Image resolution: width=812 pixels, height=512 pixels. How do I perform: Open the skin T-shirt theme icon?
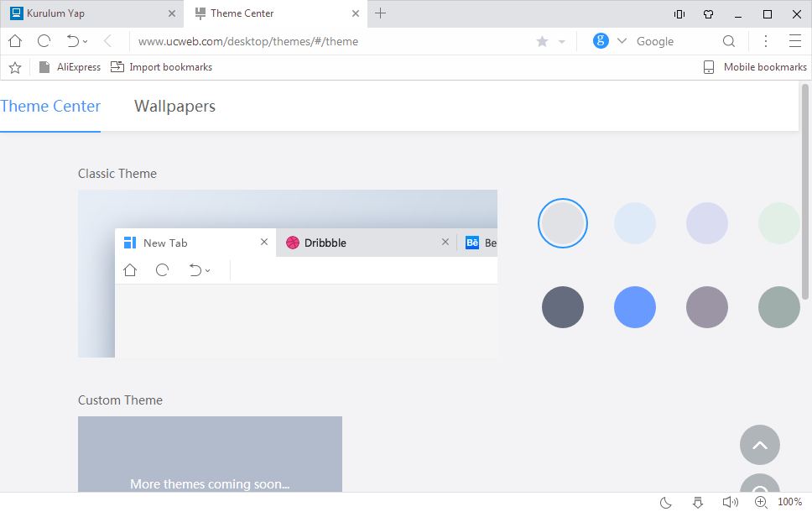(709, 14)
